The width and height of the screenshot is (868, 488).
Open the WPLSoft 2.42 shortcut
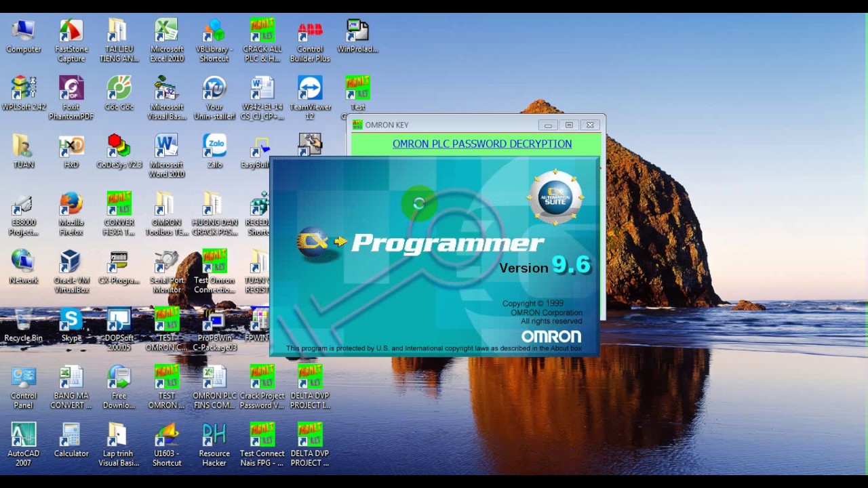tap(24, 94)
